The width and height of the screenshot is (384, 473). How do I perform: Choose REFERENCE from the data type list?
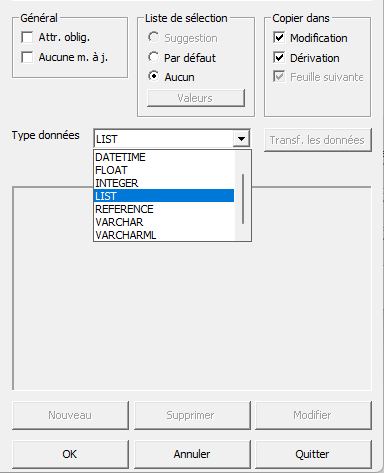[164, 209]
